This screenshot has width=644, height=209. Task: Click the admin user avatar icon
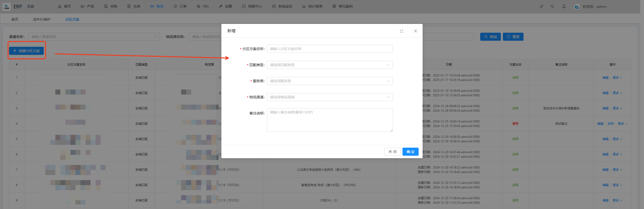pyautogui.click(x=577, y=7)
